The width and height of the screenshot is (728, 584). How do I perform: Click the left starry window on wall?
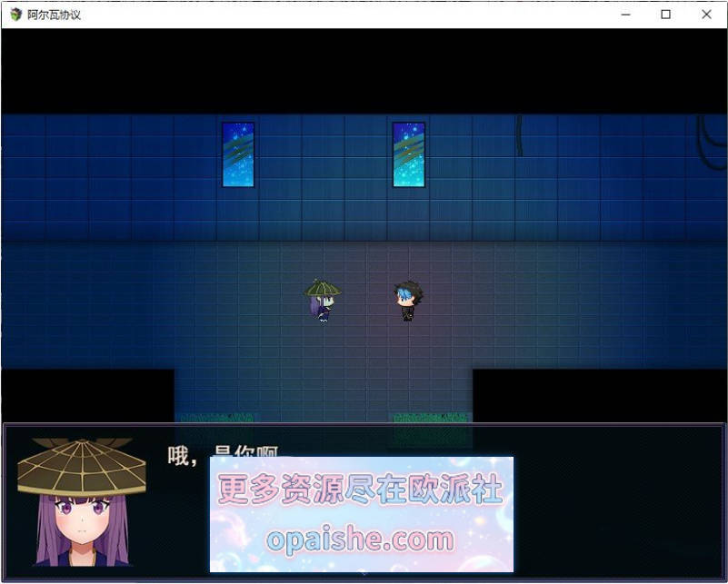point(238,154)
